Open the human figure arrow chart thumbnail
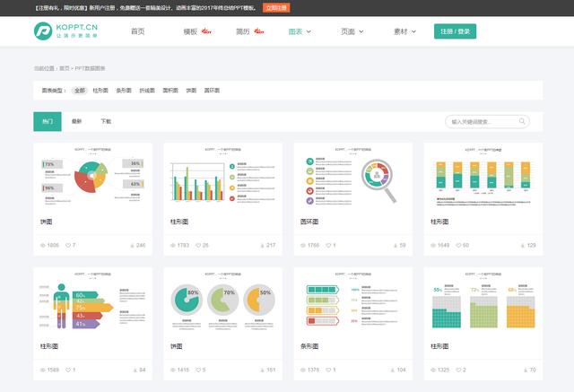Viewport: 574px width, 392px height. (x=92, y=301)
